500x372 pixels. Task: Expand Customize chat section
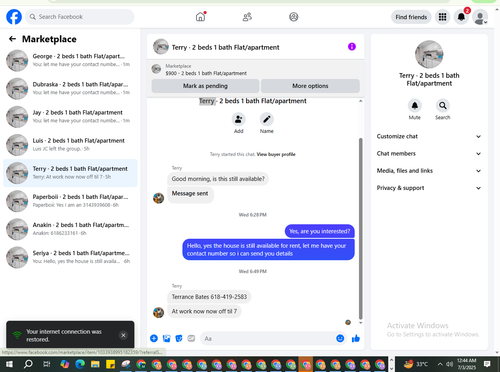pos(429,136)
